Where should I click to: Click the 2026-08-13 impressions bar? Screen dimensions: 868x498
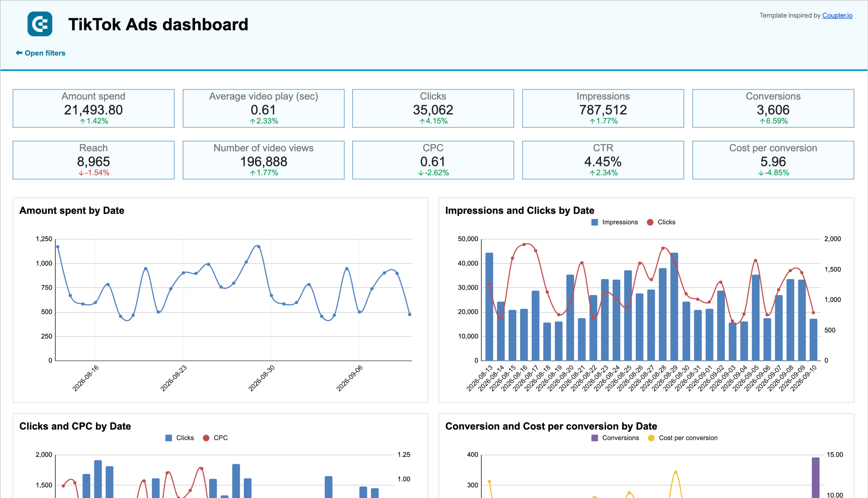(489, 307)
